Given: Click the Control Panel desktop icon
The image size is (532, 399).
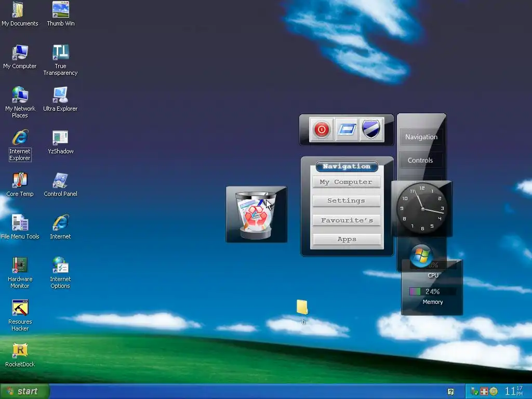Looking at the screenshot, I should point(60,185).
